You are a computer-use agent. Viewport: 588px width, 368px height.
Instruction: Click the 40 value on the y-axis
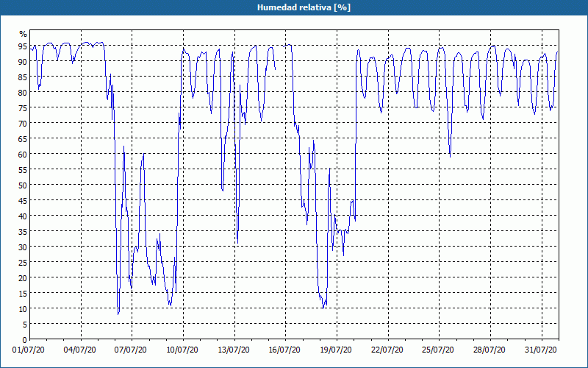tap(23, 216)
